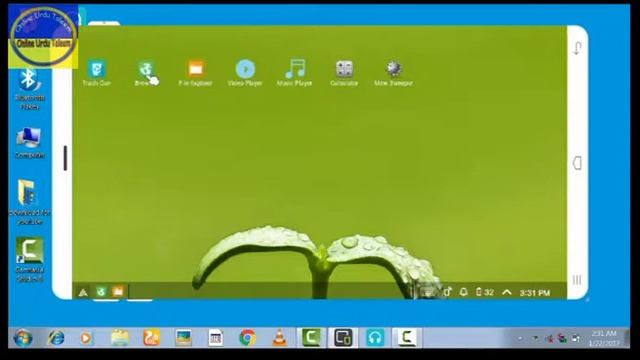Check the battery indicator showing 32

[x=485, y=292]
